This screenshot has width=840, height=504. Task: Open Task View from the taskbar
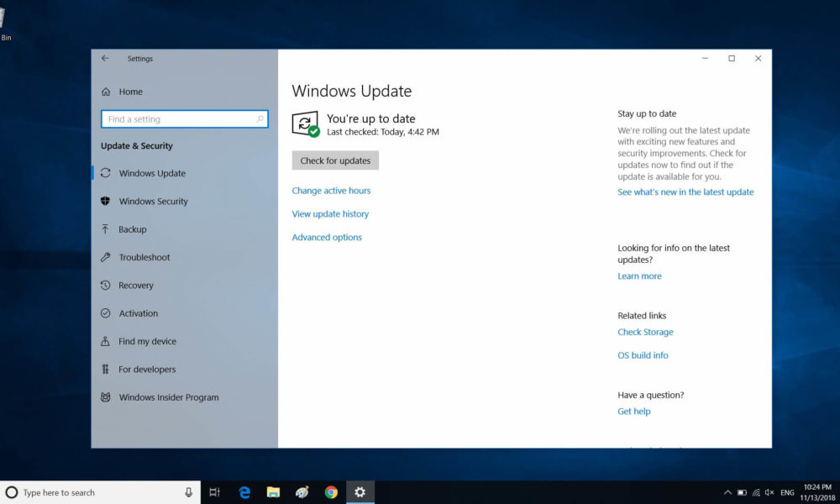tap(214, 492)
